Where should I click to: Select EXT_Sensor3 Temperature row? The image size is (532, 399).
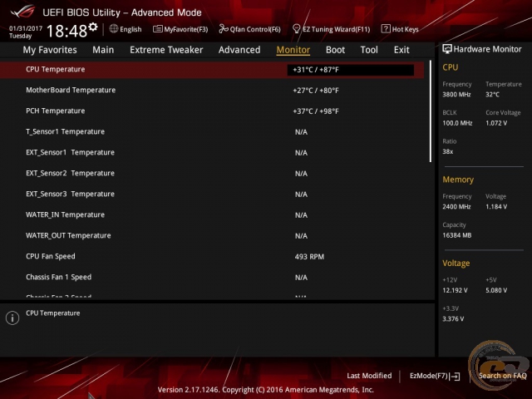[212, 194]
